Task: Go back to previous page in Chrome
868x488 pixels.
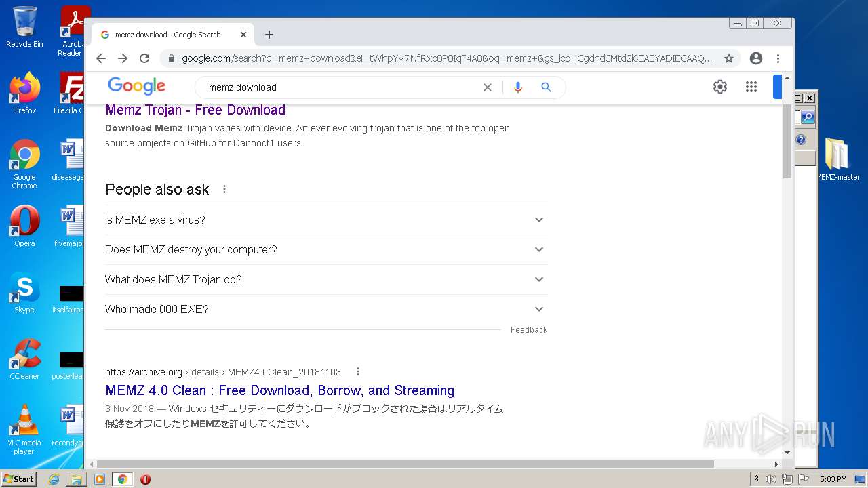Action: (101, 58)
